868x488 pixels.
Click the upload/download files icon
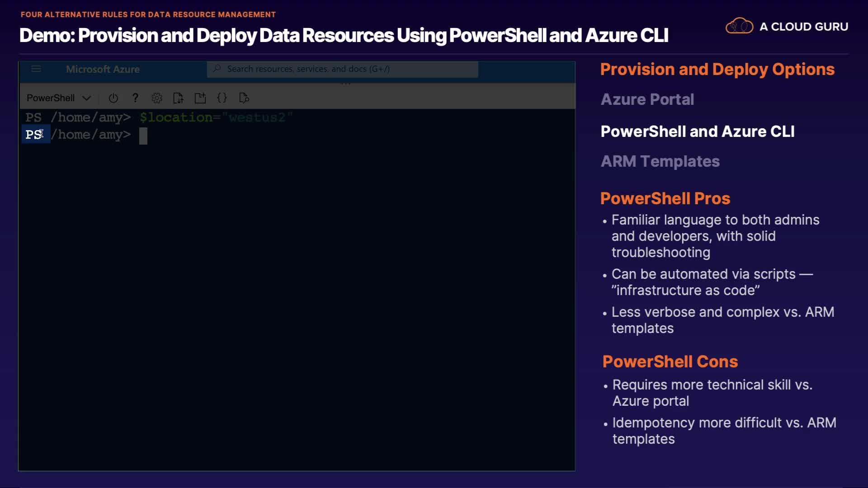click(179, 98)
